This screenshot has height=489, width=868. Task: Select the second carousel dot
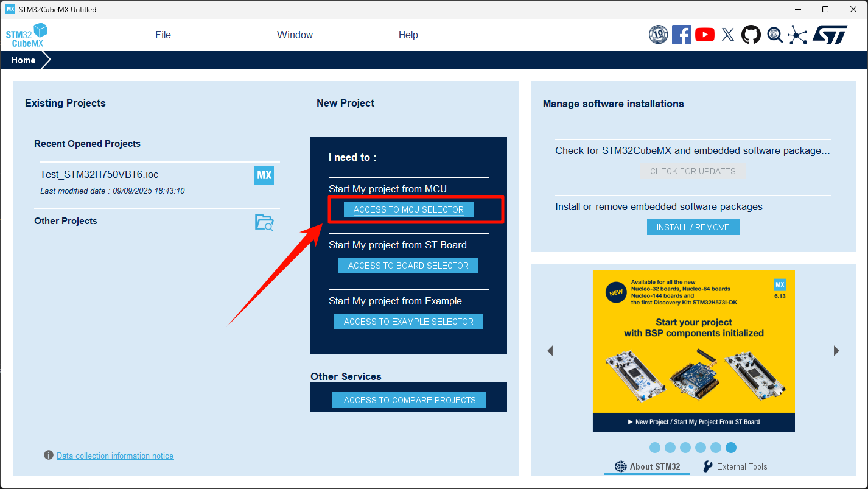[670, 448]
